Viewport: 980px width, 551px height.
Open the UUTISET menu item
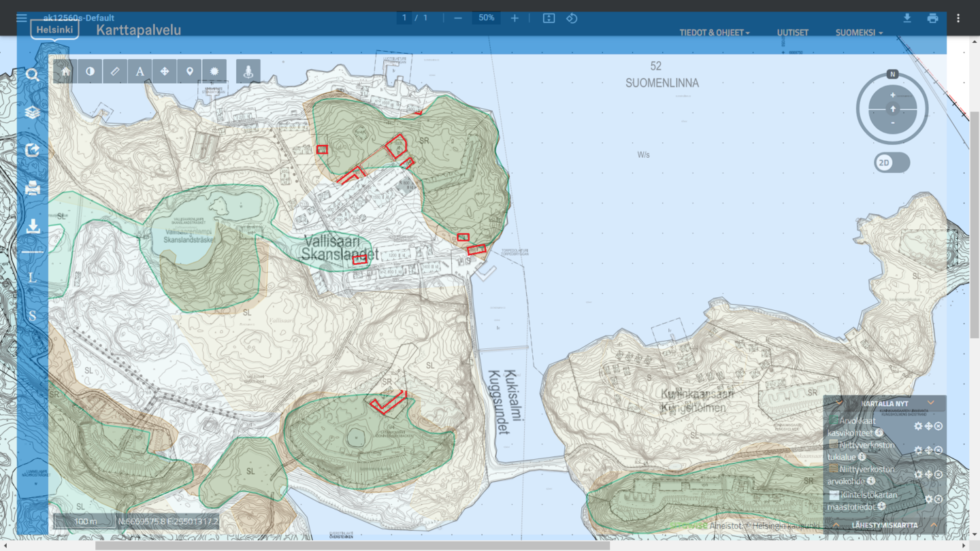[793, 33]
